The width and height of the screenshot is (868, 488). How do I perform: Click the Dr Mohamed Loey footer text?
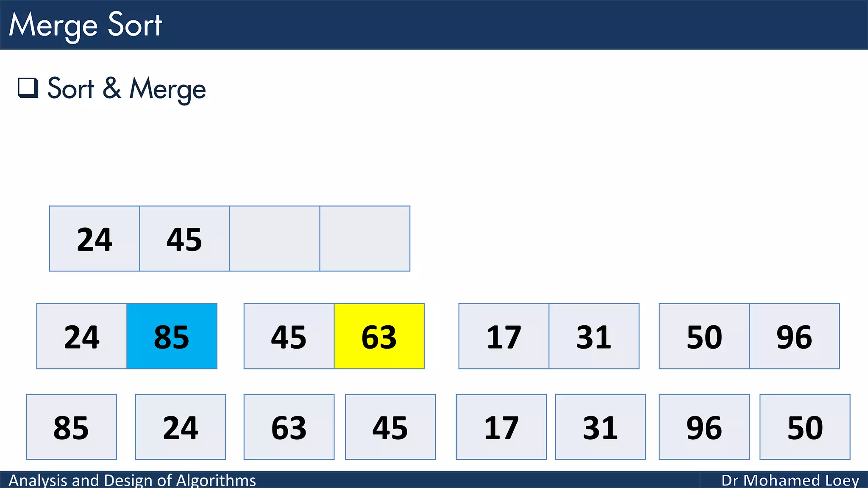(790, 480)
